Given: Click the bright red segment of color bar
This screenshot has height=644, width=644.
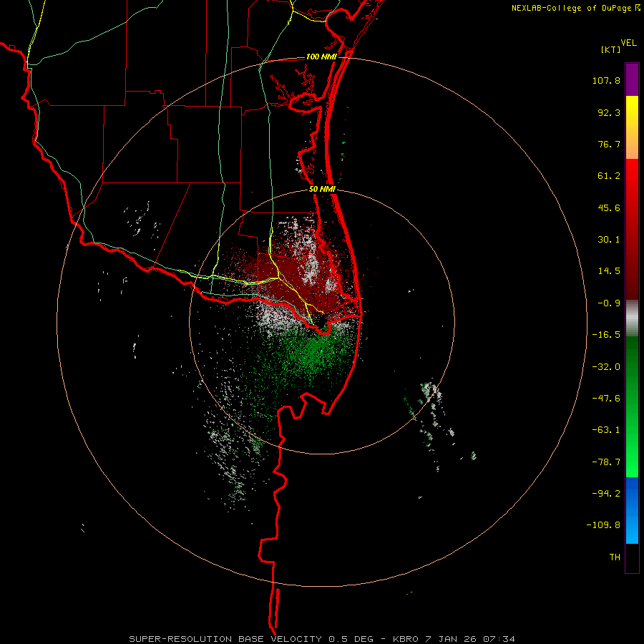Looking at the screenshot, I should click(x=632, y=189).
